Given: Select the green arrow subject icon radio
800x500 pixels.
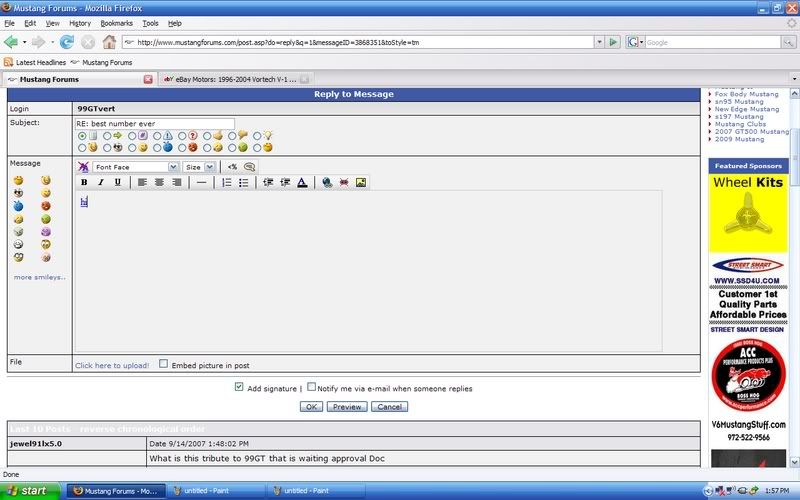Looking at the screenshot, I should click(x=107, y=136).
